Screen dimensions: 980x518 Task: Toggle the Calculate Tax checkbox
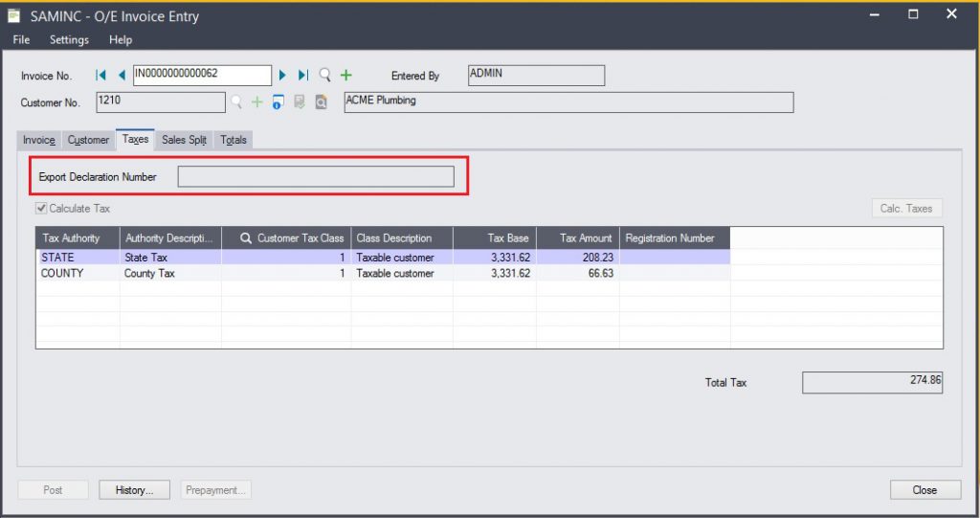[x=42, y=209]
